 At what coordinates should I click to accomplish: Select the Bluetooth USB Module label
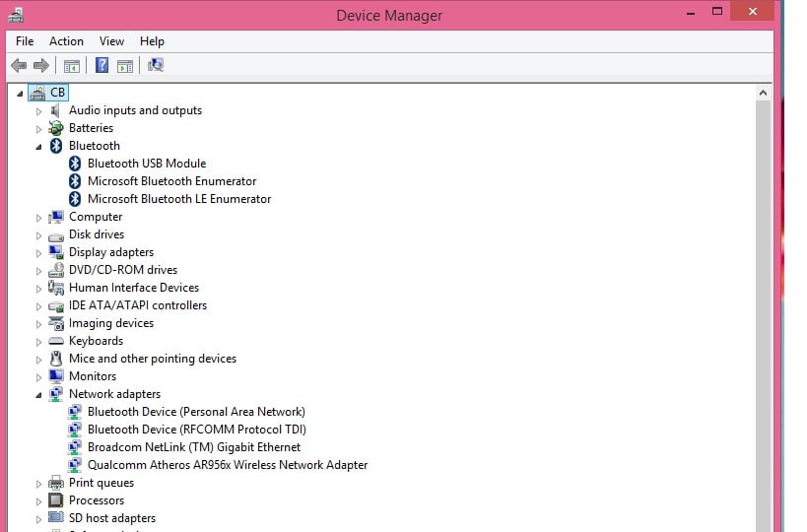click(x=147, y=164)
